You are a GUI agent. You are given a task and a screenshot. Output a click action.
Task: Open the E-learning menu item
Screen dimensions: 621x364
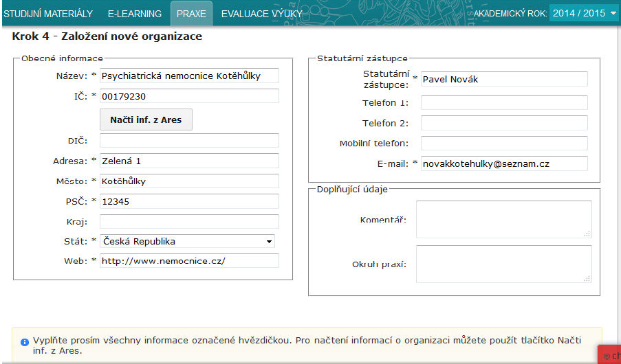[135, 14]
